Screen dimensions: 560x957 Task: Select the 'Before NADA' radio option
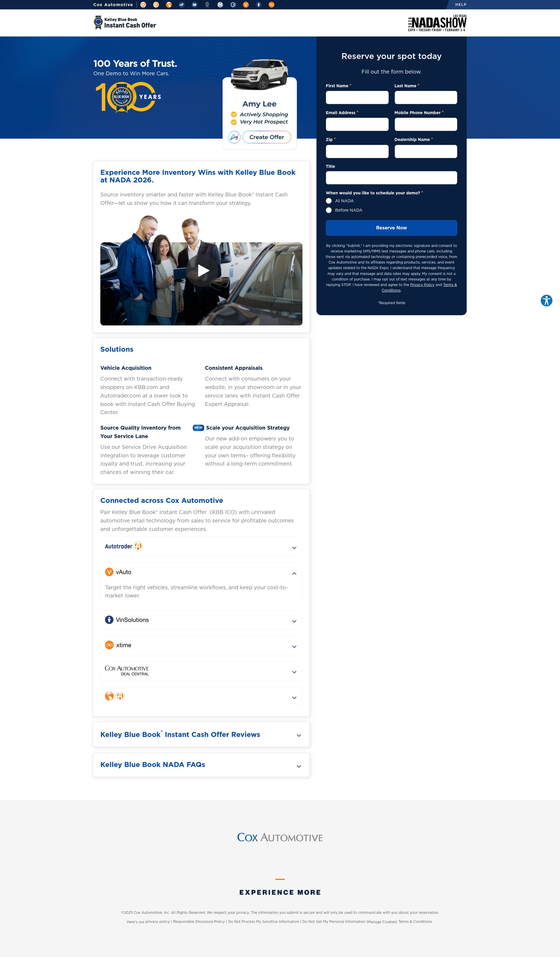(x=329, y=210)
